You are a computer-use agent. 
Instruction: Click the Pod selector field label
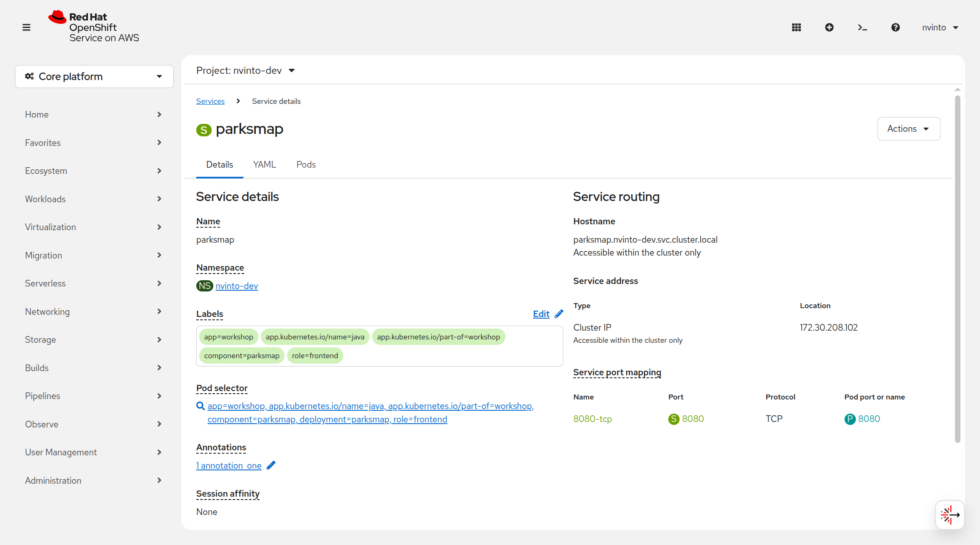pyautogui.click(x=222, y=388)
